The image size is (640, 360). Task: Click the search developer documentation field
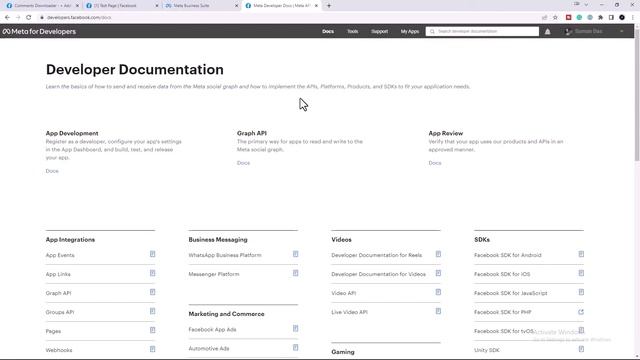[482, 31]
